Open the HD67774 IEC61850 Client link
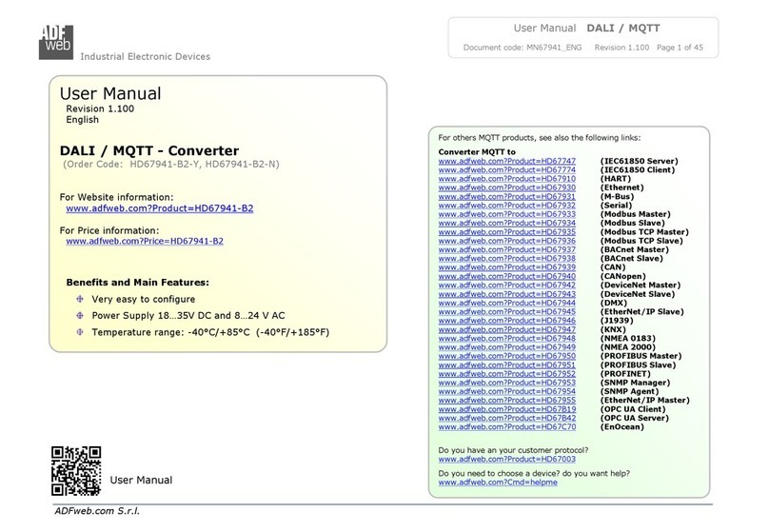The height and width of the screenshot is (532, 769). tap(507, 170)
